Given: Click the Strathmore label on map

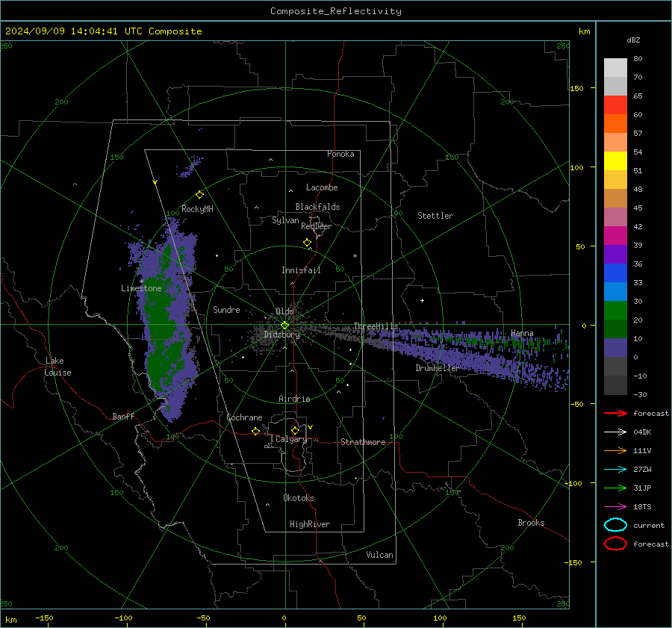Looking at the screenshot, I should (x=363, y=442).
